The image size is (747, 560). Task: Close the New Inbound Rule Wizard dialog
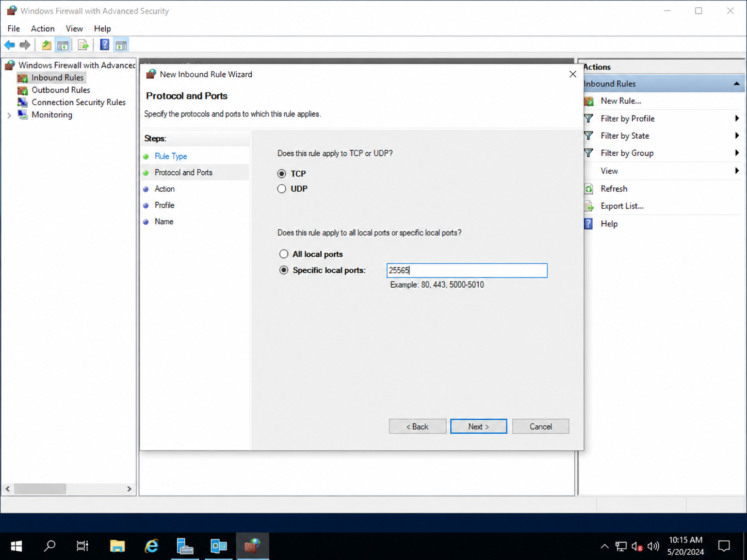[573, 74]
